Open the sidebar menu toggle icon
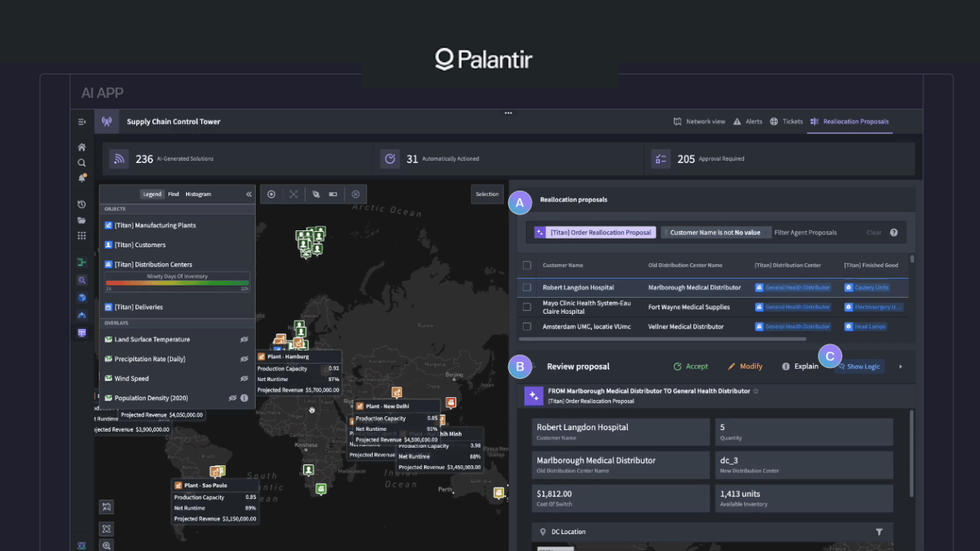 [x=82, y=122]
